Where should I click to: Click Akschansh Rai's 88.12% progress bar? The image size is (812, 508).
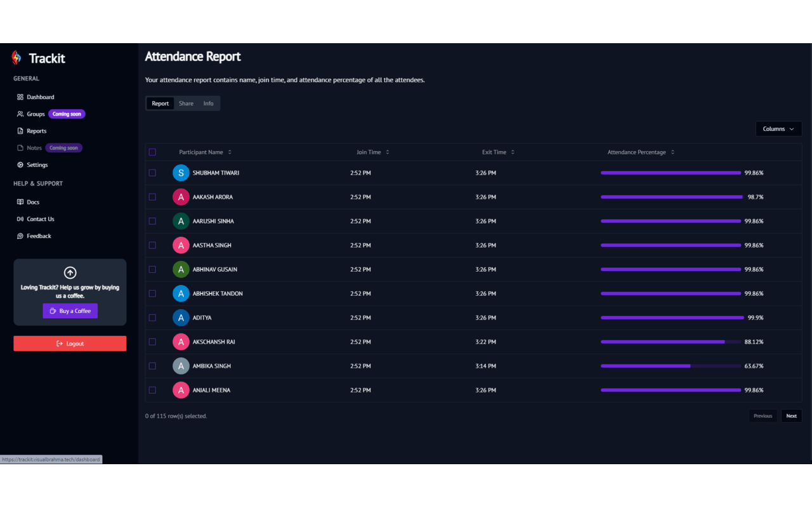tap(671, 342)
